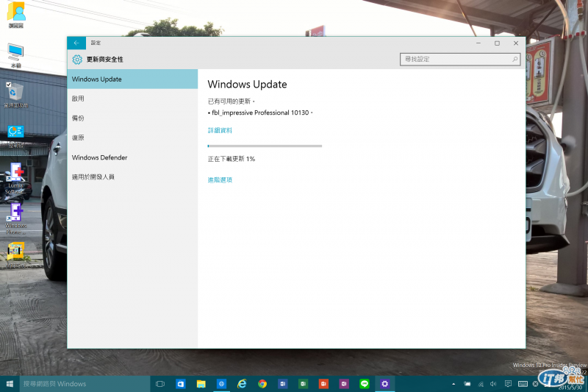Click the volume speaker tray icon
Screen dimensions: 588x392
[x=493, y=384]
